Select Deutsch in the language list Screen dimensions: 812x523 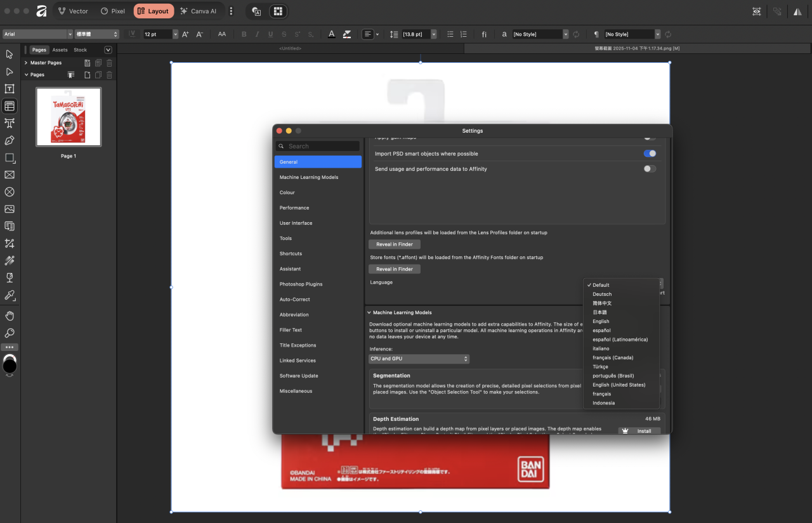tap(601, 294)
